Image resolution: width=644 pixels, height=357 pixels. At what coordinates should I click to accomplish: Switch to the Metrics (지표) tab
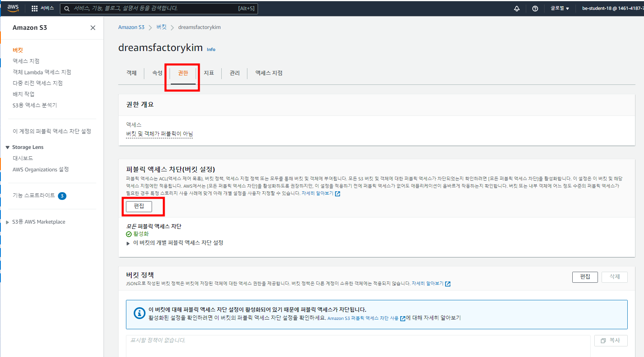tap(209, 73)
